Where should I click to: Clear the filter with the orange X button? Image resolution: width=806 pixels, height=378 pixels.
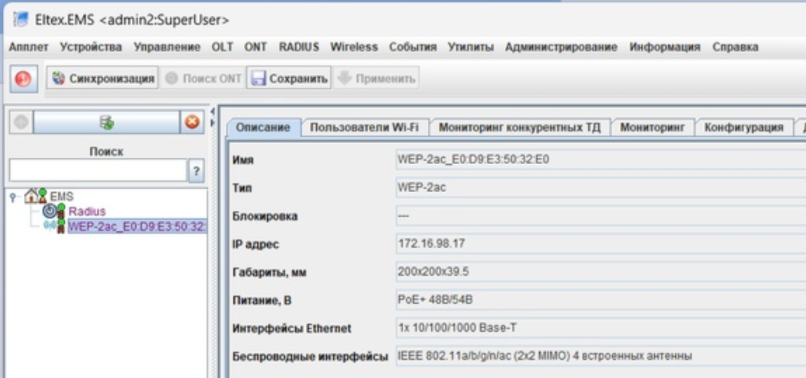(x=192, y=122)
